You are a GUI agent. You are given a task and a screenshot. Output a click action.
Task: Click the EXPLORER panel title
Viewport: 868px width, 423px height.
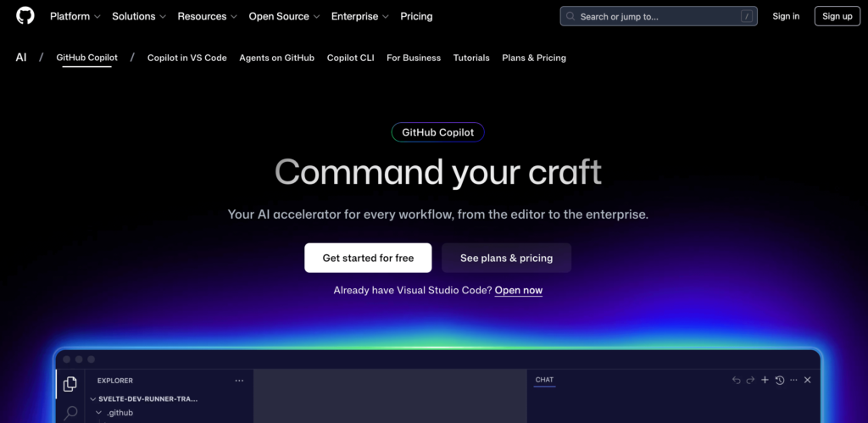pos(115,381)
